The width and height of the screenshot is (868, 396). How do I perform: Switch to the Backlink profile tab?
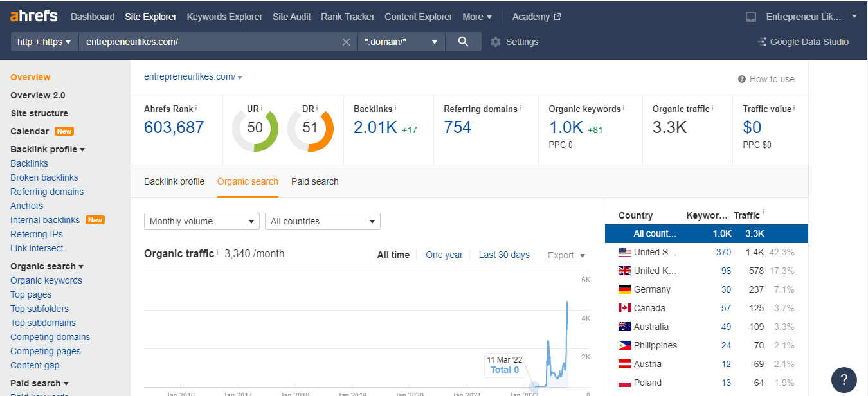point(174,181)
